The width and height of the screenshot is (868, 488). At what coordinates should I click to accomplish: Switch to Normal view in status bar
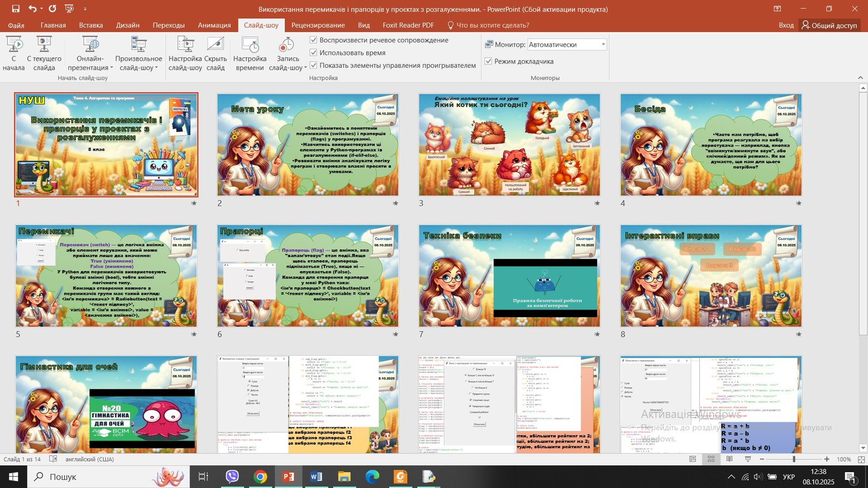[x=693, y=459]
